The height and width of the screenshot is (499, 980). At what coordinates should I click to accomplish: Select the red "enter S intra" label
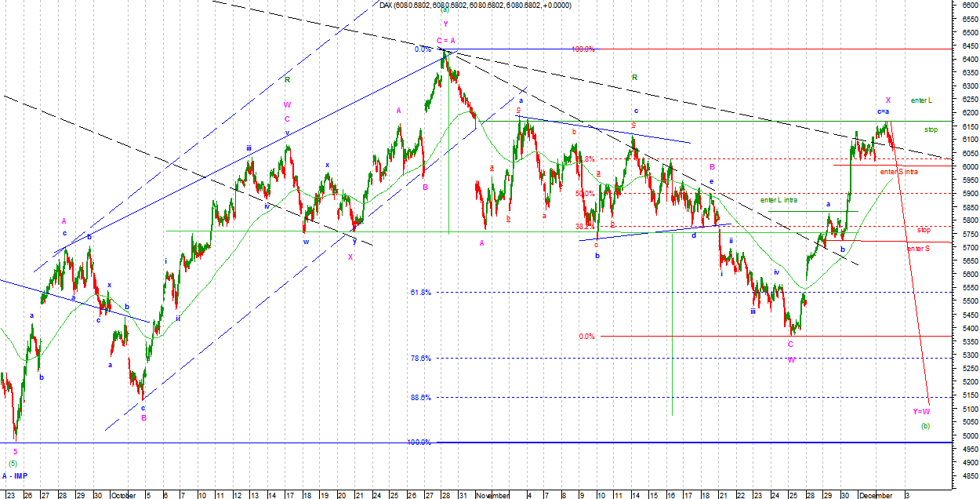pos(898,171)
